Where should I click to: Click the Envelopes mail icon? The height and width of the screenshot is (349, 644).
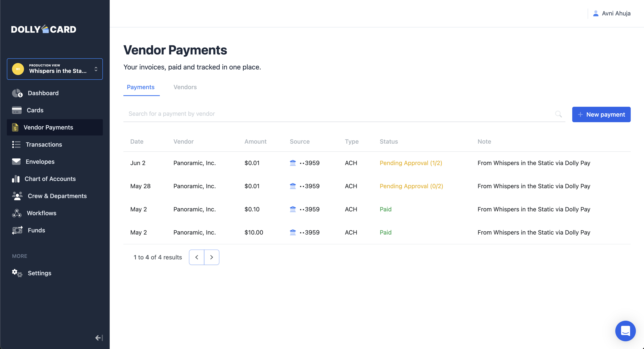tap(16, 162)
